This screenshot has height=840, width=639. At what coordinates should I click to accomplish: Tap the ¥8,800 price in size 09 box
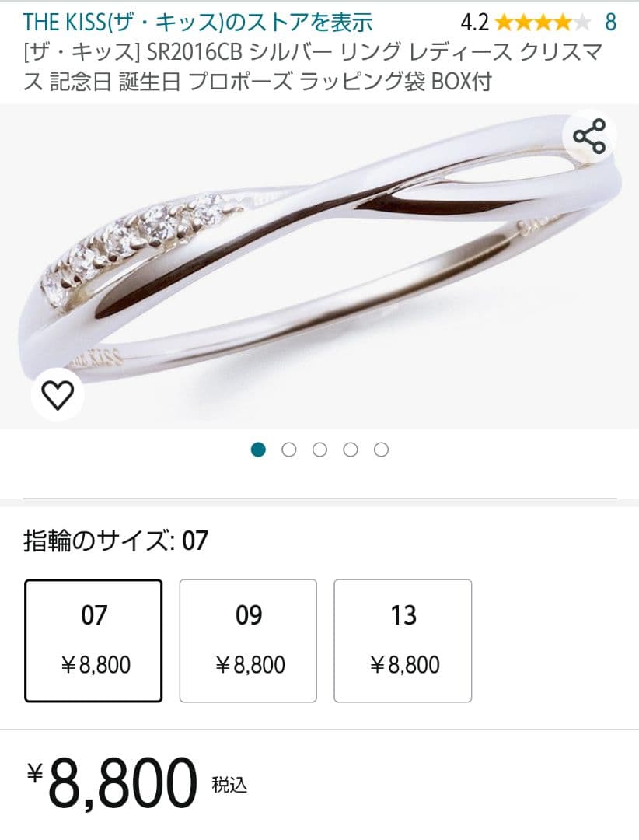pos(250,665)
